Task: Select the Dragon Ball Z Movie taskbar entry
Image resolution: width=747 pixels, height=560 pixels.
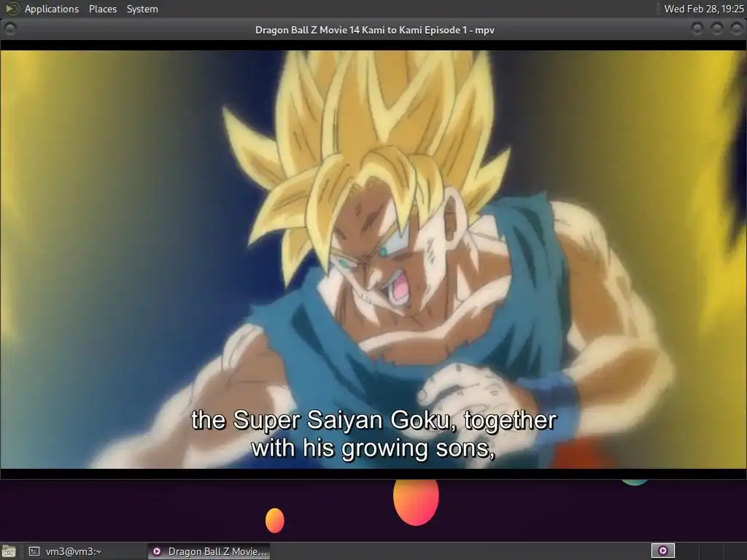Action: 209,551
